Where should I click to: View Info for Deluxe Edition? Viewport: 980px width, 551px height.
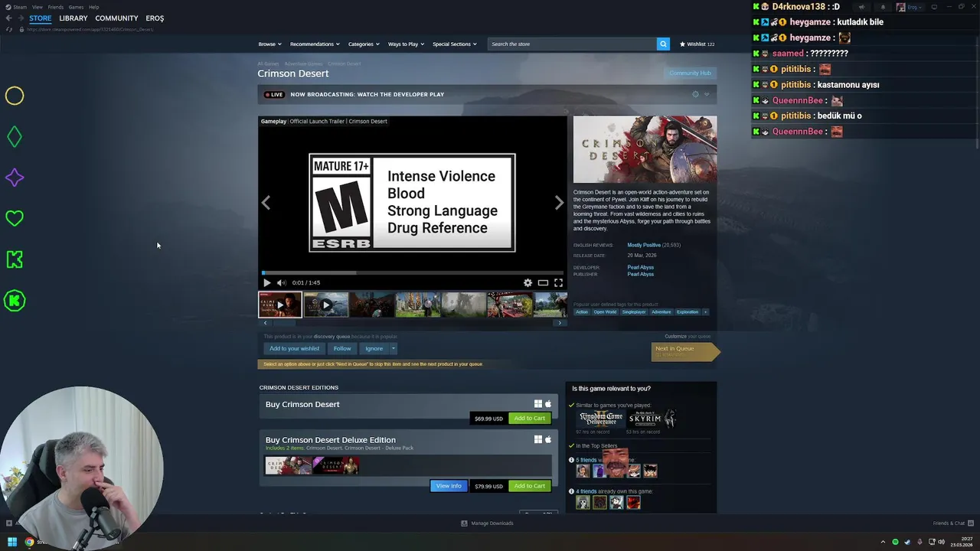(449, 486)
